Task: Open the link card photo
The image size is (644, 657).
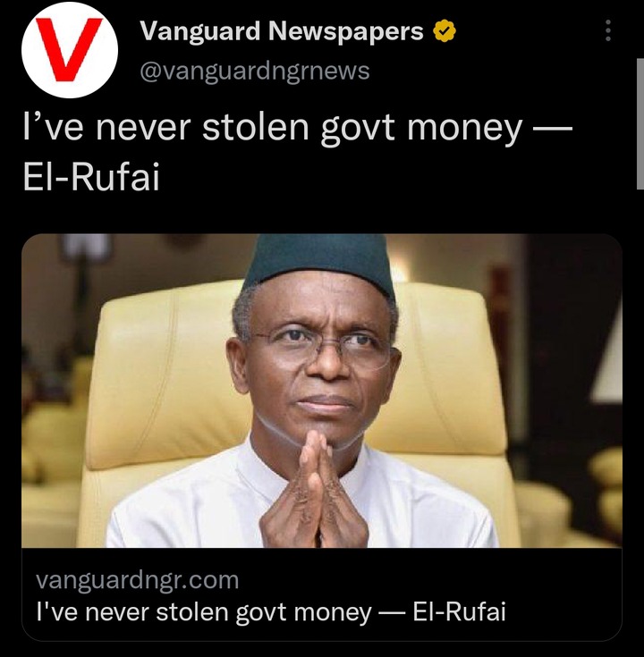Action: tap(322, 391)
